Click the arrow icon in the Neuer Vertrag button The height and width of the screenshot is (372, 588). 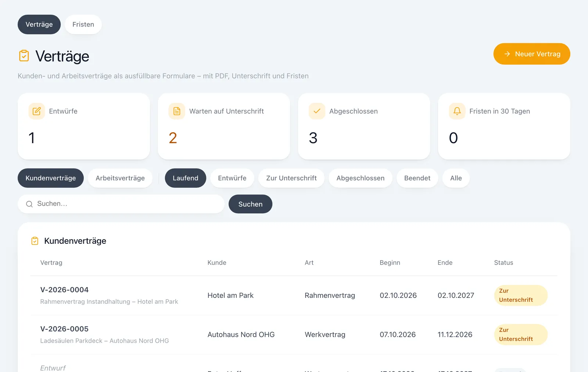click(x=507, y=54)
